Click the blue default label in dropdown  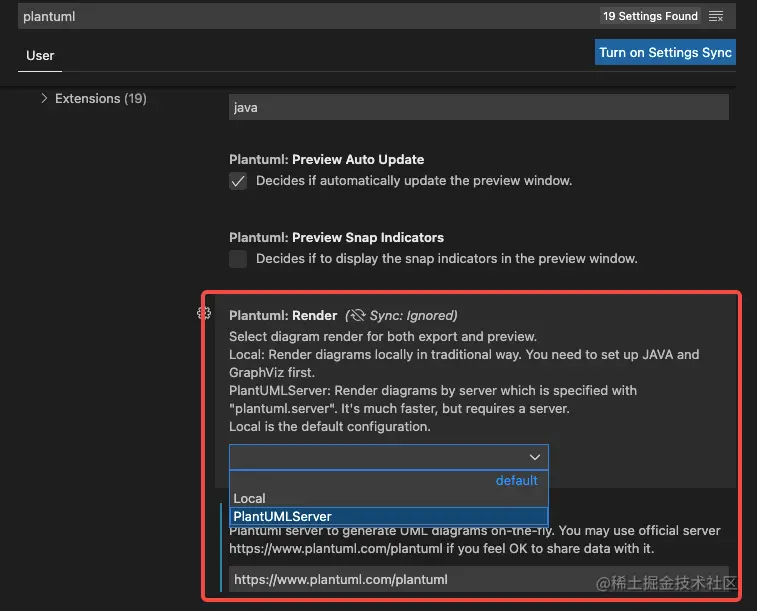pyautogui.click(x=517, y=481)
